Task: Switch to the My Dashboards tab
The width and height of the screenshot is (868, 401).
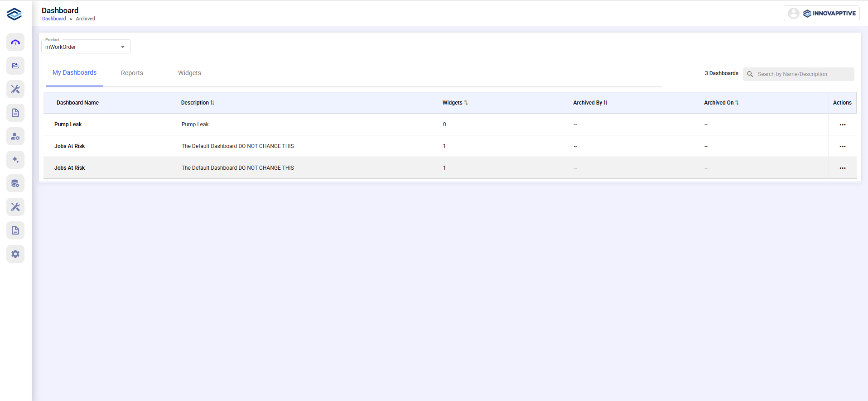Action: click(74, 73)
